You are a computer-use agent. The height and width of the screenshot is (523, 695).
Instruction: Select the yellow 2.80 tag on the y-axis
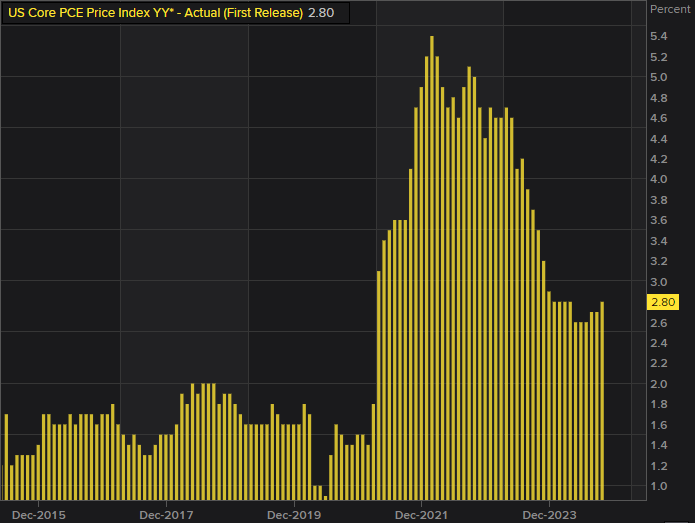pyautogui.click(x=663, y=303)
